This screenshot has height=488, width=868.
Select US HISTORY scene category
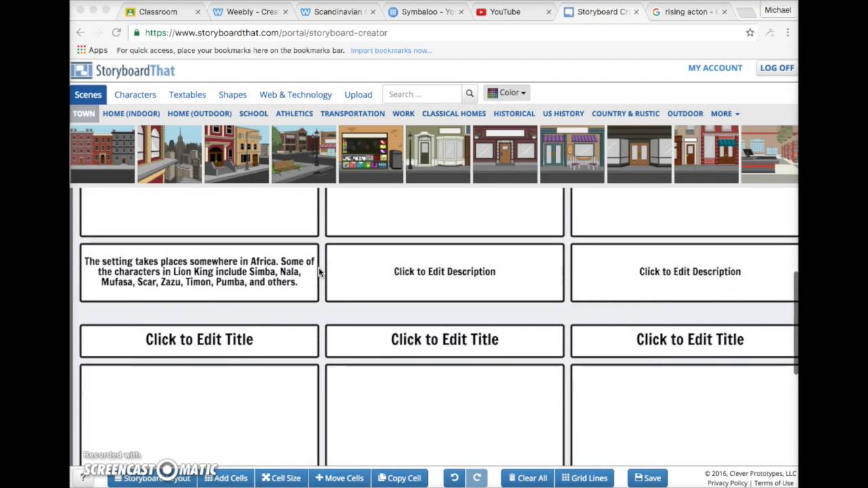(563, 114)
